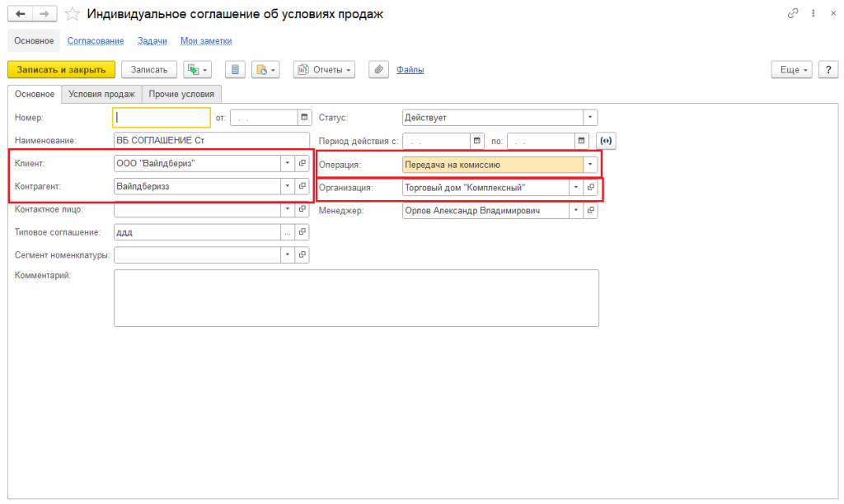This screenshot has width=844, height=504.
Task: Expand the Клиент dropdown arrow
Action: click(288, 163)
